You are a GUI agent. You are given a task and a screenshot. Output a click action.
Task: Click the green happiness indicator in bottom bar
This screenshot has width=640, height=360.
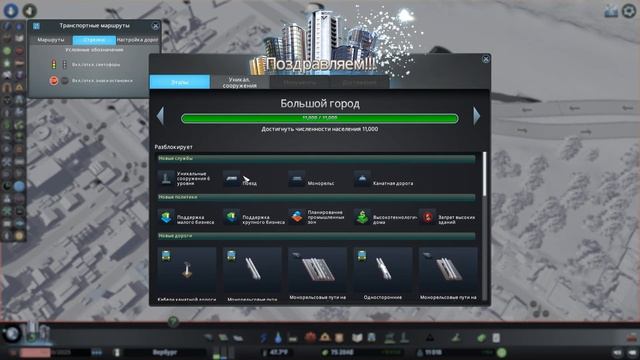[502, 352]
